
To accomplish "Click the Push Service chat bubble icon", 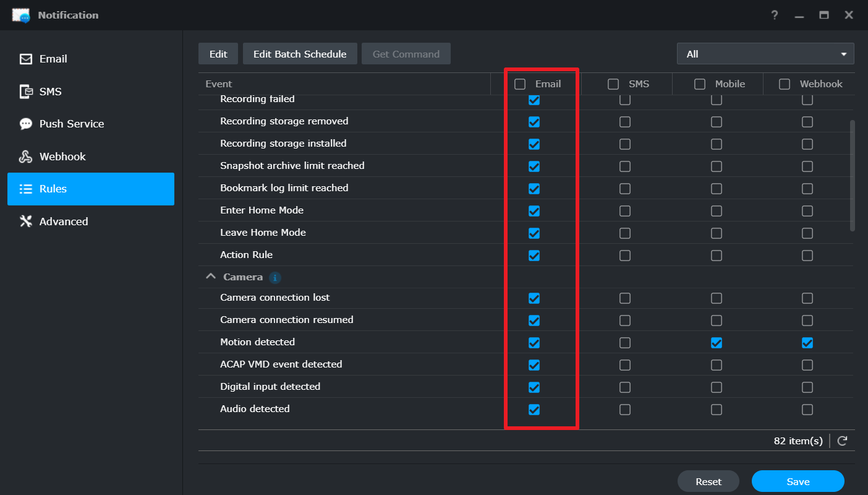I will [25, 124].
